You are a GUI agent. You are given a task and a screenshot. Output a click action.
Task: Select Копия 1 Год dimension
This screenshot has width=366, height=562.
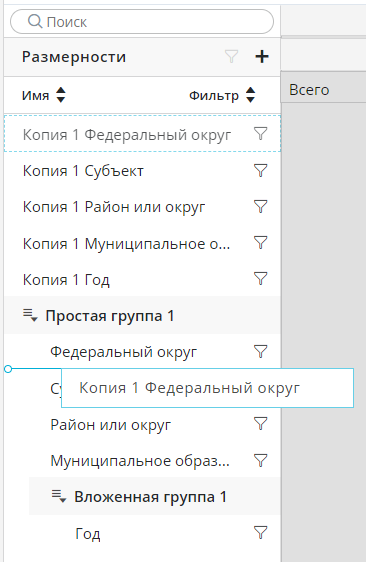[142, 279]
